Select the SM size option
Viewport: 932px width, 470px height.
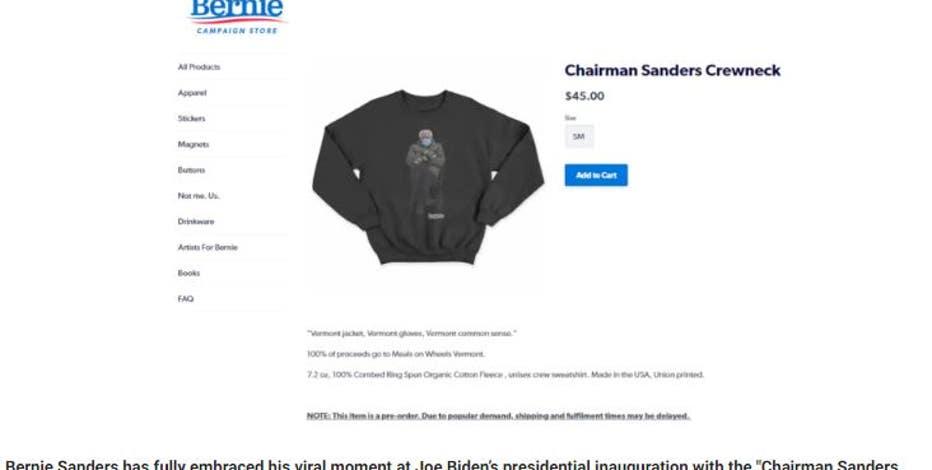(x=579, y=137)
